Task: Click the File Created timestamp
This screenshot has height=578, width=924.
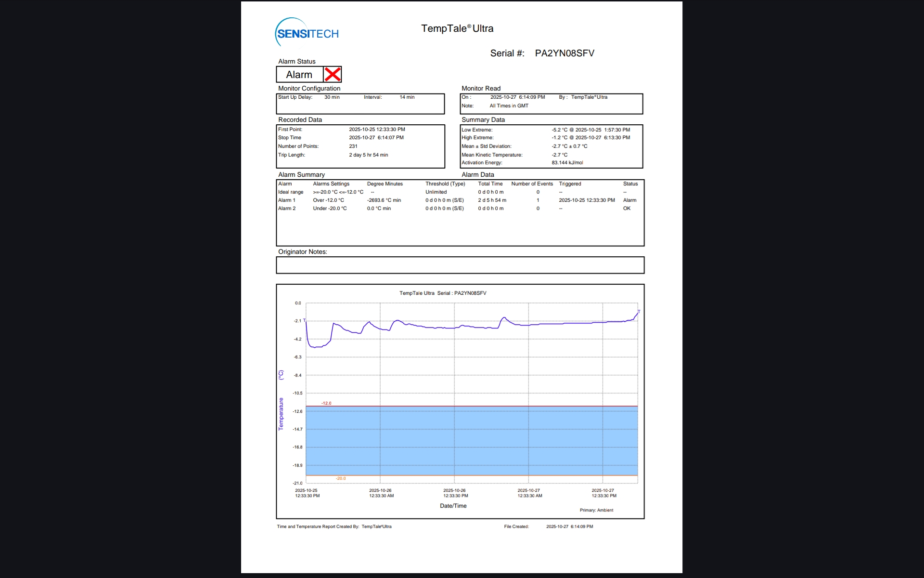Action: (x=569, y=526)
